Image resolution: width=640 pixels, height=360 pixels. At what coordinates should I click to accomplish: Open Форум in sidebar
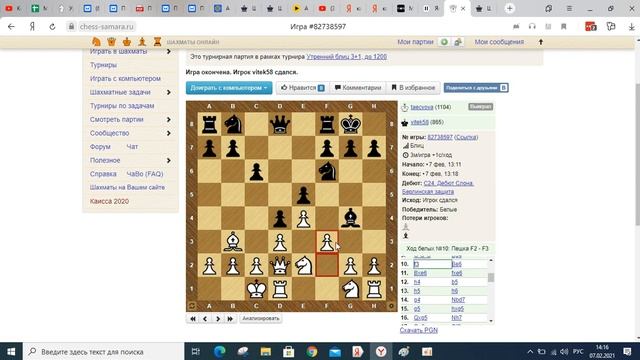tap(100, 147)
